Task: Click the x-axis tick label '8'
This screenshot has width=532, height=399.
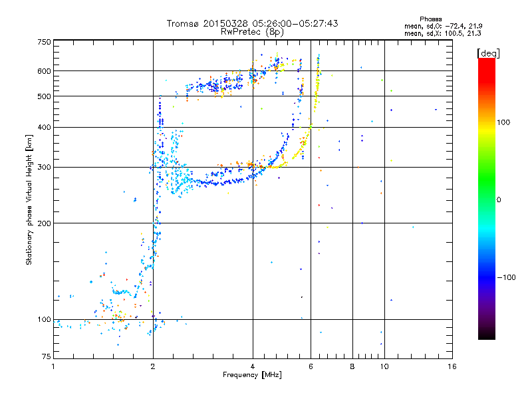Action: point(352,366)
